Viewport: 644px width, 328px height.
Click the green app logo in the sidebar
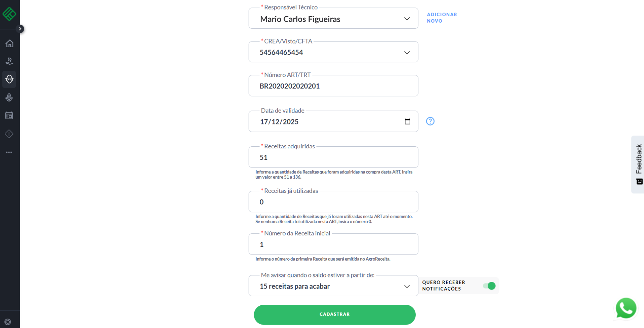[9, 14]
